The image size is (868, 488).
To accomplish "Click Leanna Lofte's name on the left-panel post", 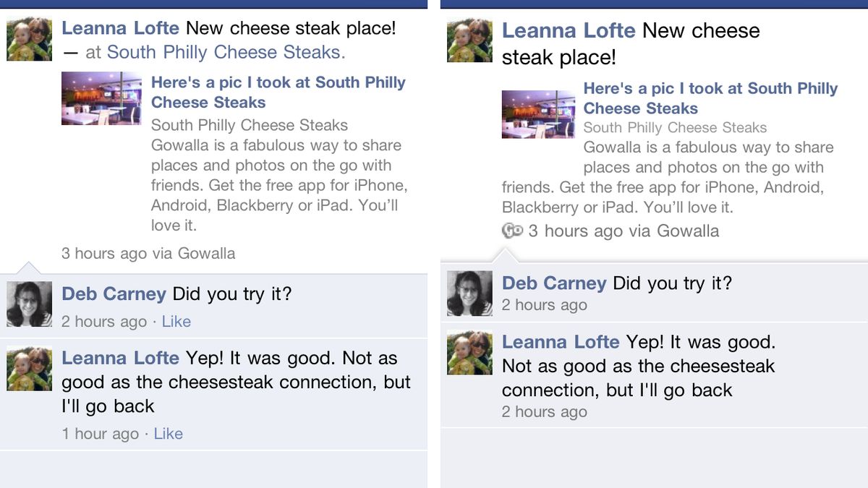I will 120,28.
